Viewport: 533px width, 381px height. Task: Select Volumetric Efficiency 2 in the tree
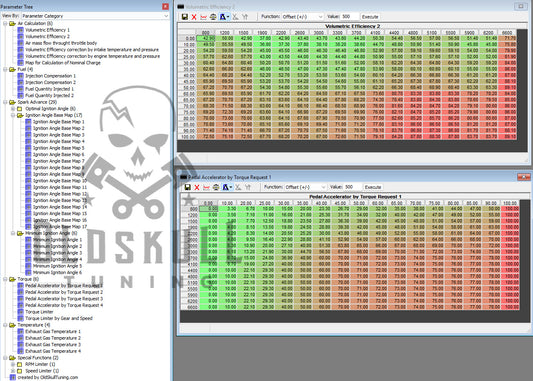(x=47, y=36)
